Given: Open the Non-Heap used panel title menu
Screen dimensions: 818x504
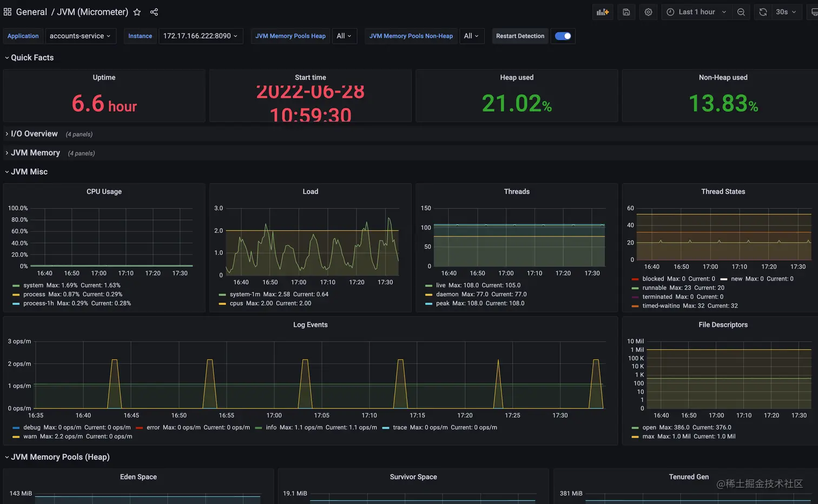Looking at the screenshot, I should click(x=723, y=77).
